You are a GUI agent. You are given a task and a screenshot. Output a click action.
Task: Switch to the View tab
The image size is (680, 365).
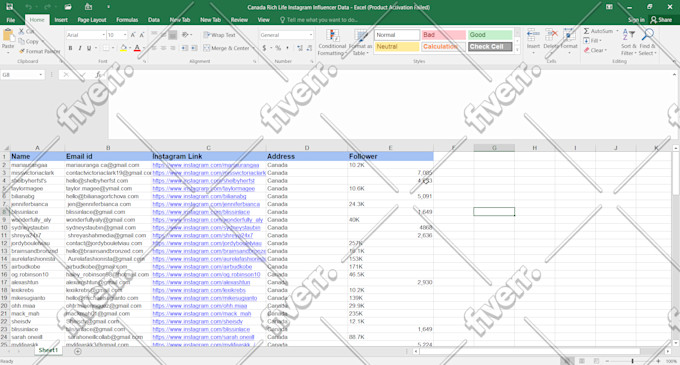coord(264,20)
